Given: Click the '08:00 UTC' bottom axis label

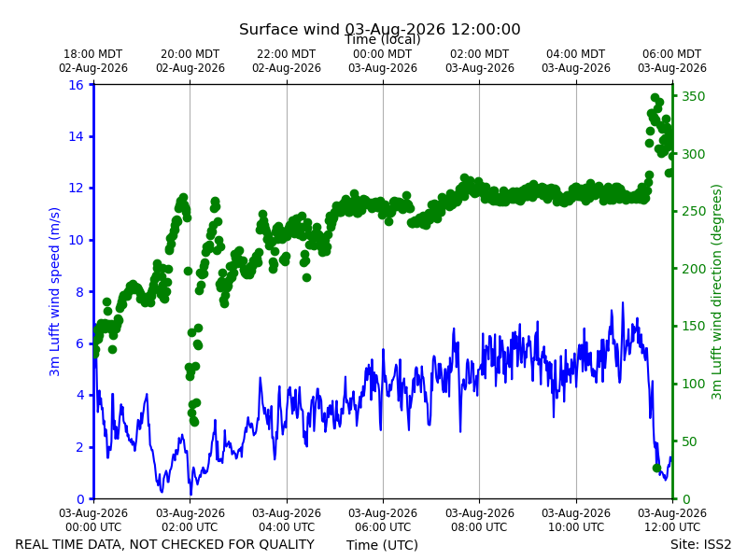Looking at the screenshot, I should point(479,527).
